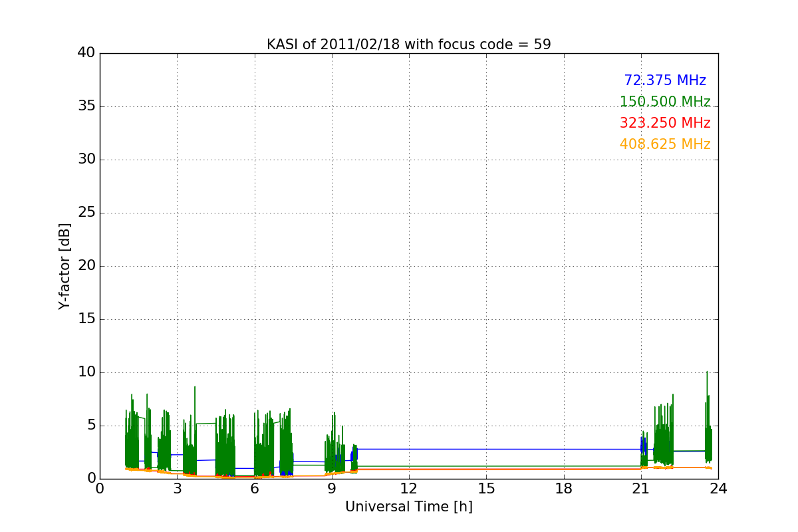Select the red 323.250 MHz legend label

(x=665, y=123)
